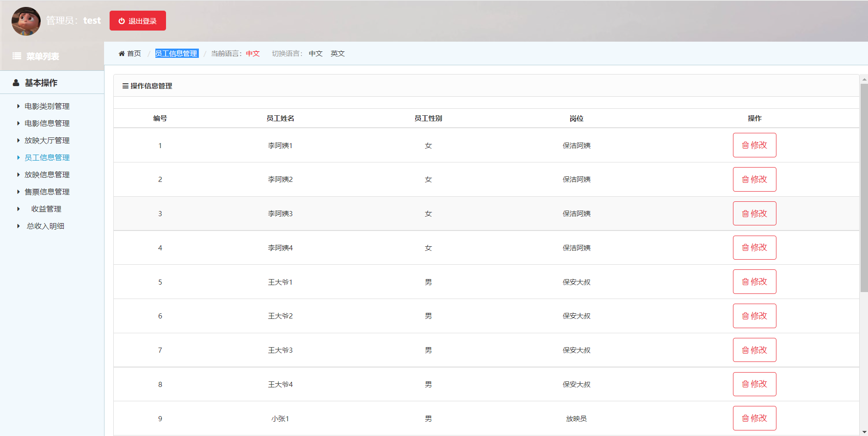Viewport: 868px width, 436px height.
Task: Click the 修改 button for 李阿姨4
Action: click(754, 248)
